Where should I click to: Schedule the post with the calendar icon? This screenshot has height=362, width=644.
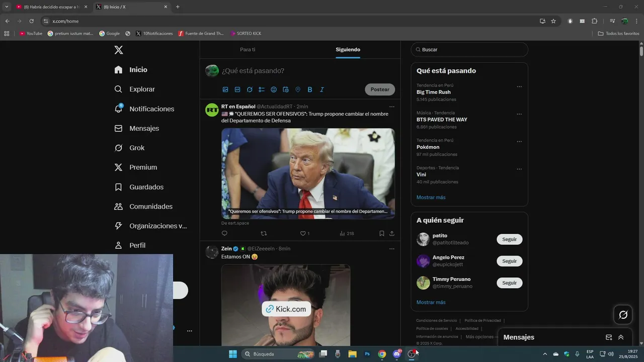pyautogui.click(x=286, y=89)
